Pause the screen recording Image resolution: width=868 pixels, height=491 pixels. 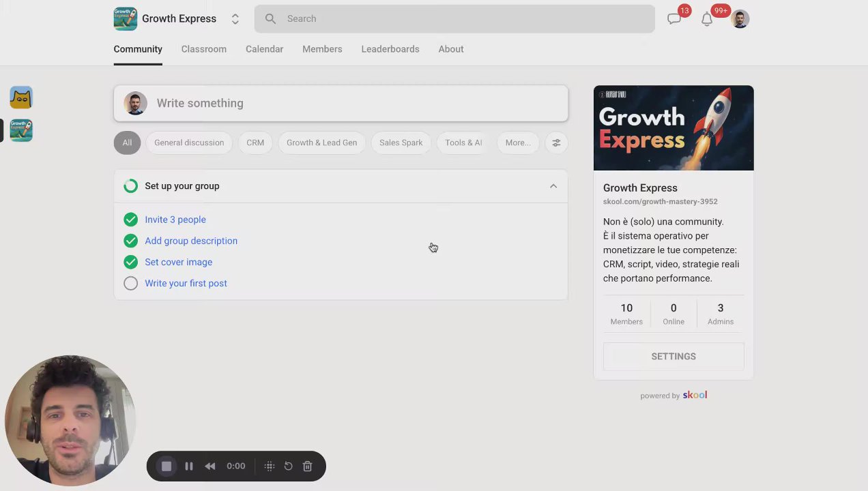189,466
